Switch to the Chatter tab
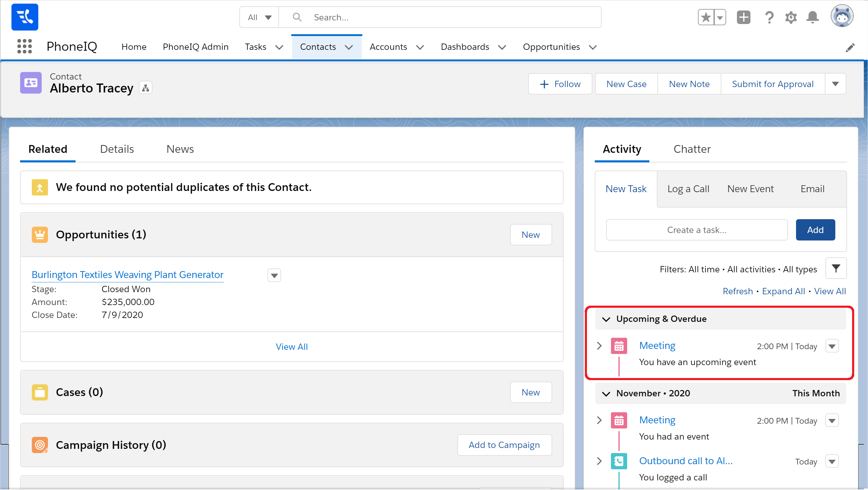The image size is (868, 490). pos(692,149)
